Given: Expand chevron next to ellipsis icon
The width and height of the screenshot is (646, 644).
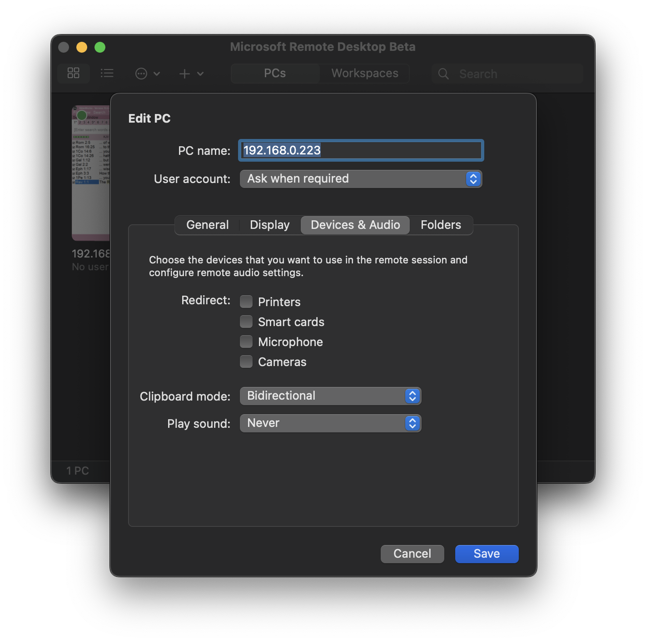Looking at the screenshot, I should pos(157,74).
